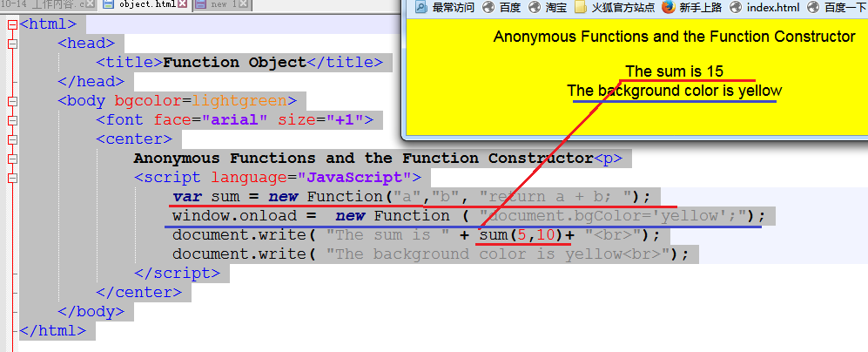Click the magnifier icon beside 最常访问
Screen dimensions: 868x352
421,7
